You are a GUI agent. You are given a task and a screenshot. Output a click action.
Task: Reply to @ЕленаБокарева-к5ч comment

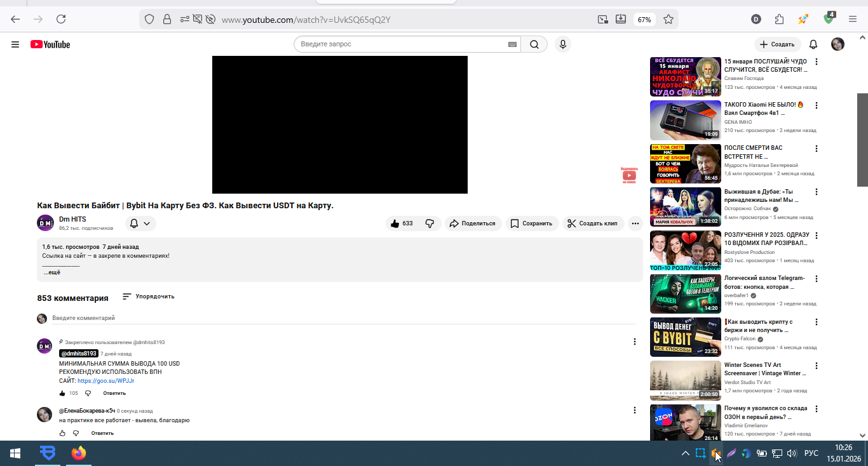click(x=102, y=433)
